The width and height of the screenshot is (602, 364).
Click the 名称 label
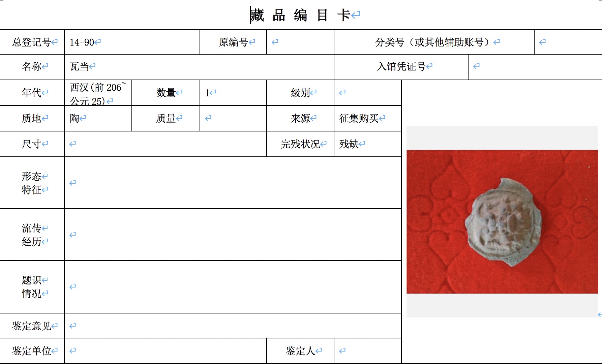tap(32, 66)
